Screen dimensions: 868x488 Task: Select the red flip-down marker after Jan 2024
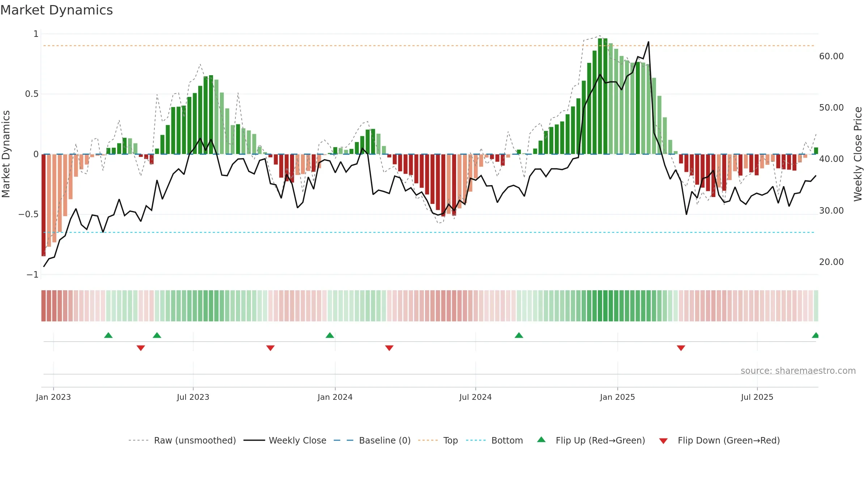[x=389, y=348]
